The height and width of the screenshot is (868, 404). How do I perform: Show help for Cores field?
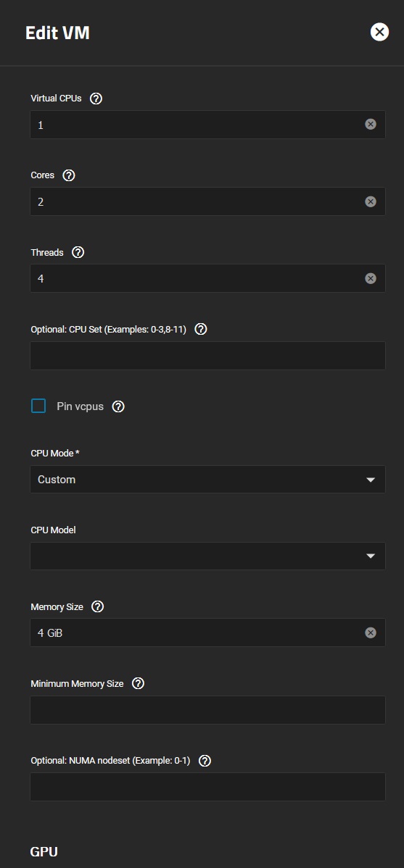(69, 175)
